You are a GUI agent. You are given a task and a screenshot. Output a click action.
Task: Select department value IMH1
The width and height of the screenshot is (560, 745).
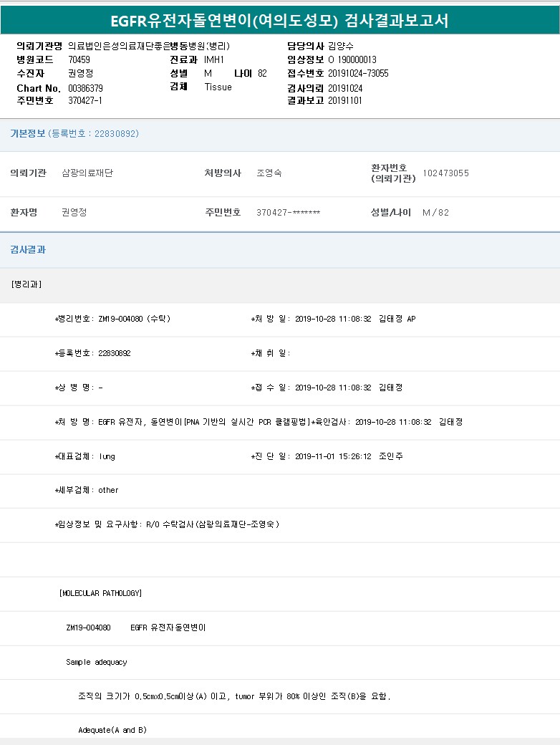[213, 59]
